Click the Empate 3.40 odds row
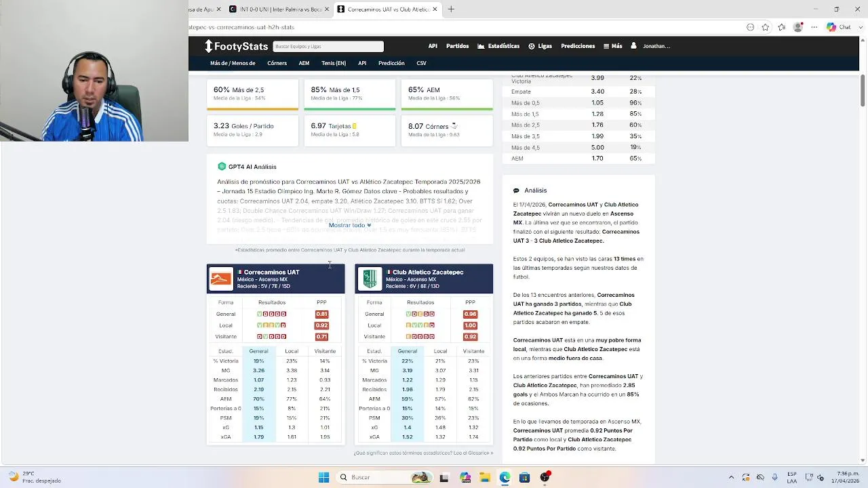The image size is (868, 488). pyautogui.click(x=578, y=91)
